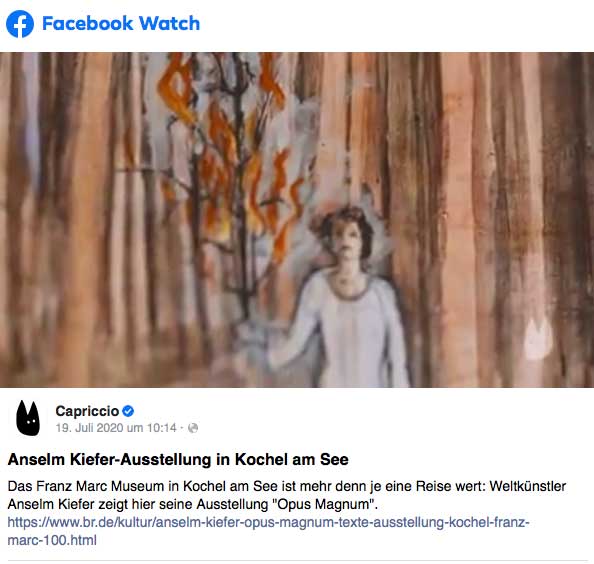This screenshot has height=564, width=594.
Task: Click the word Watch in the header
Action: point(169,23)
